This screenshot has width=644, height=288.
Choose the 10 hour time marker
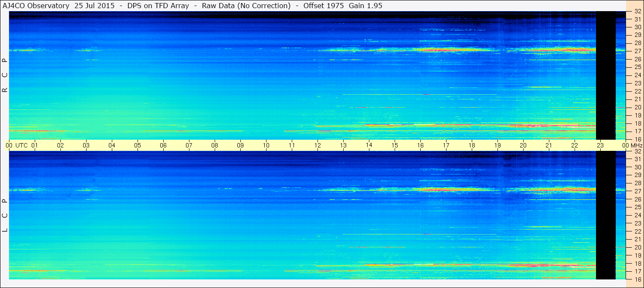click(x=266, y=145)
